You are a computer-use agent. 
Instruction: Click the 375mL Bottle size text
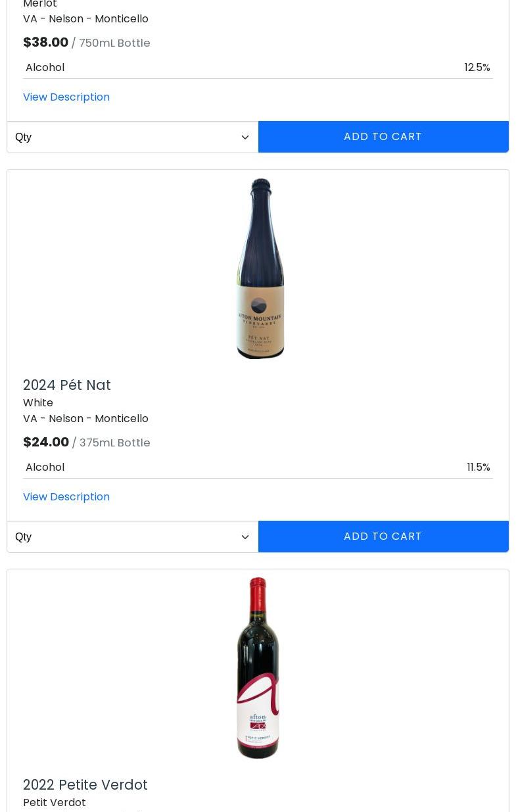[x=115, y=442]
